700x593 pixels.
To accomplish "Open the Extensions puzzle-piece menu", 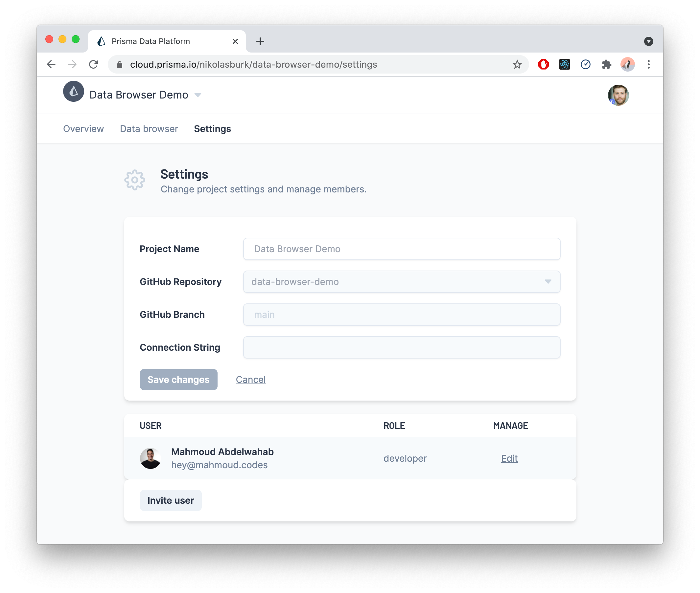I will pos(606,65).
